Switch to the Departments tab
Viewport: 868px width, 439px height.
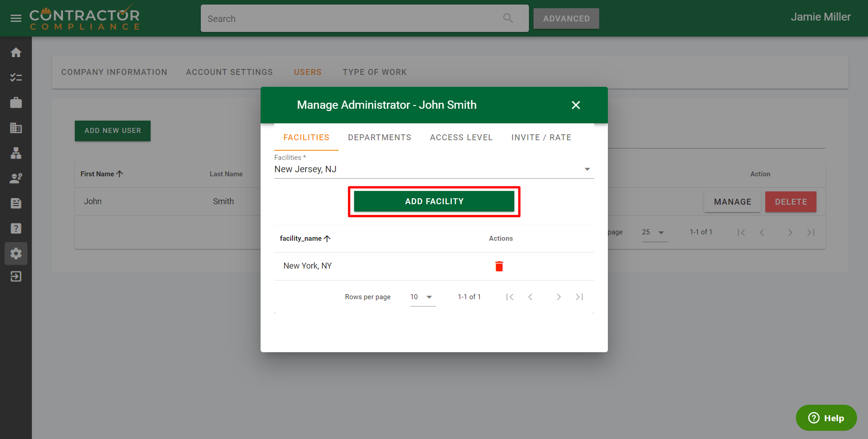coord(379,138)
